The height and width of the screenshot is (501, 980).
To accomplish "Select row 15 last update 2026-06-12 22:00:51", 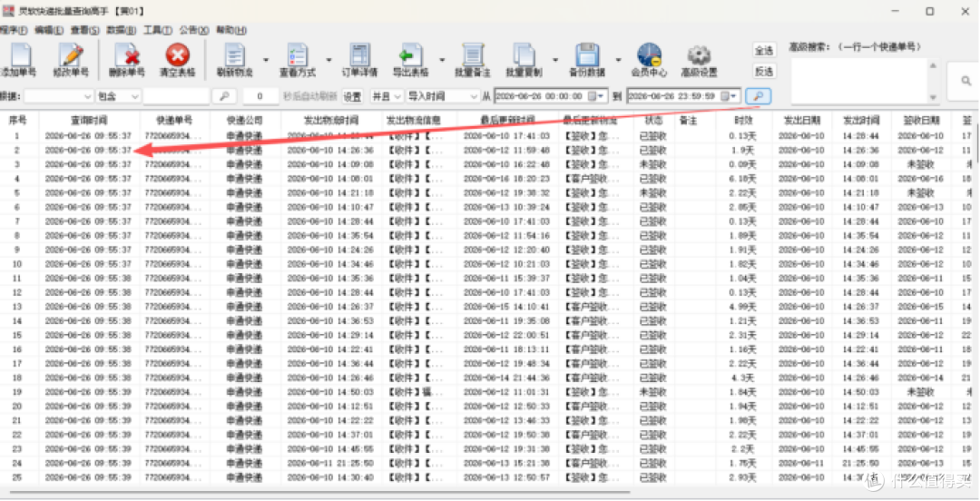I will pyautogui.click(x=507, y=335).
